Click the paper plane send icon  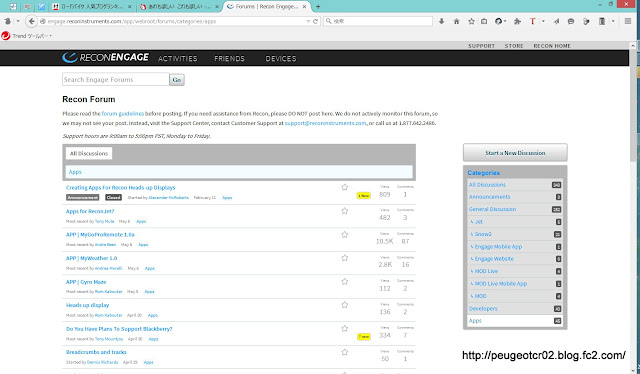coord(556,21)
